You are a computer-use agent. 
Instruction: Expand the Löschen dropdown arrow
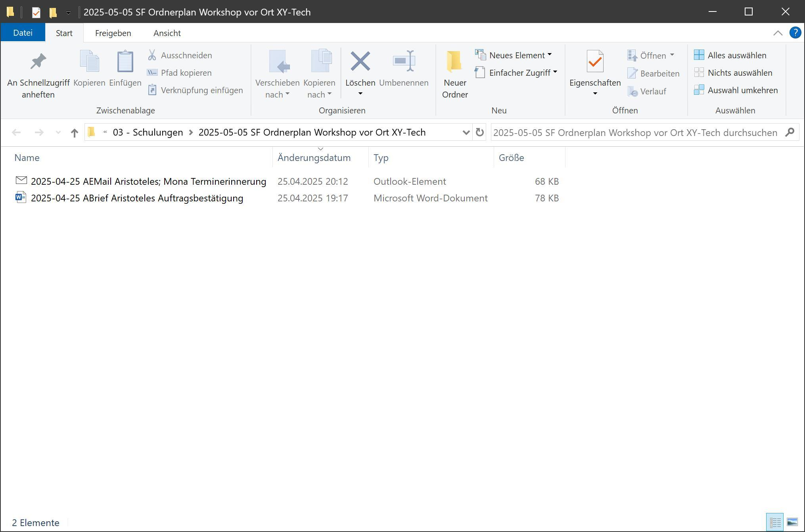[360, 94]
